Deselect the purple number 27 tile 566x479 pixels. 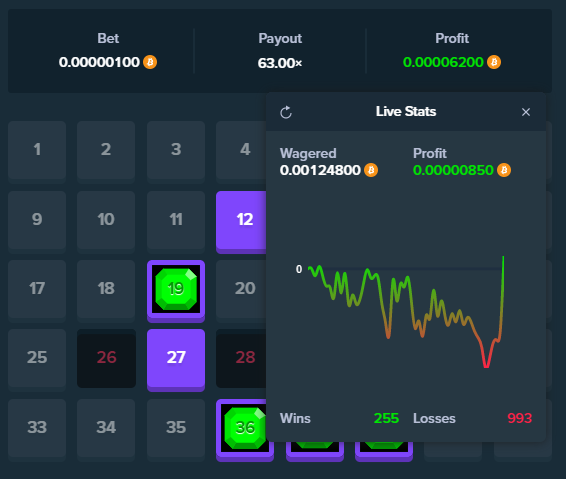click(x=176, y=360)
